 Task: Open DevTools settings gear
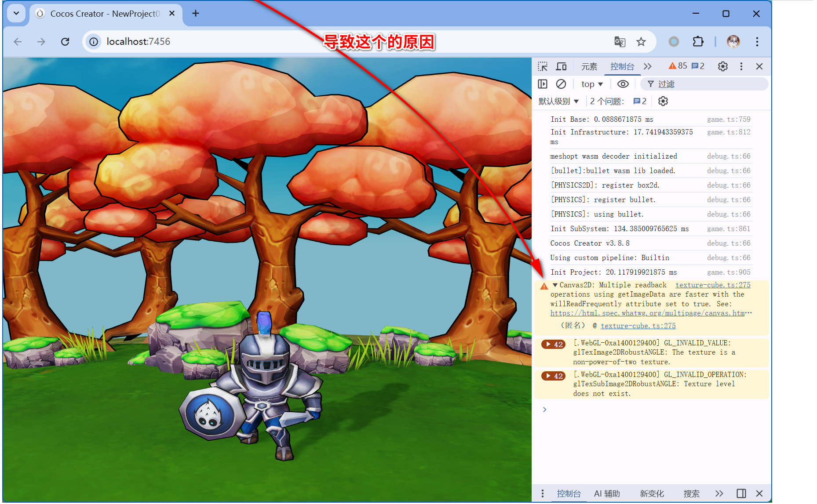(723, 66)
